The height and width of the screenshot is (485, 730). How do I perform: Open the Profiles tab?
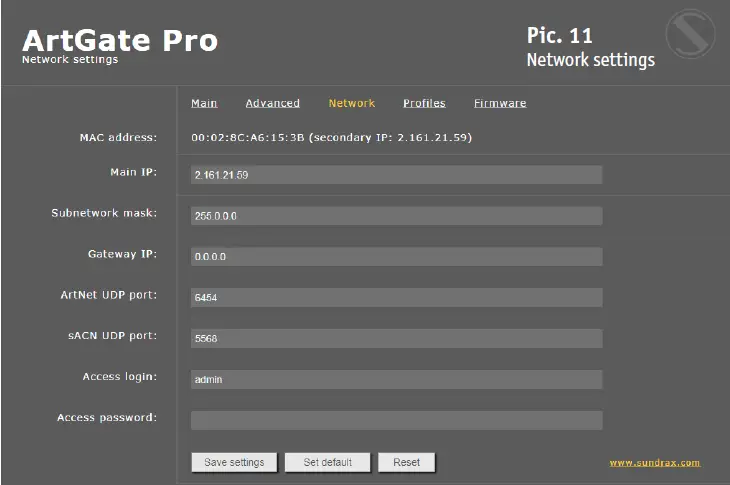coord(424,103)
